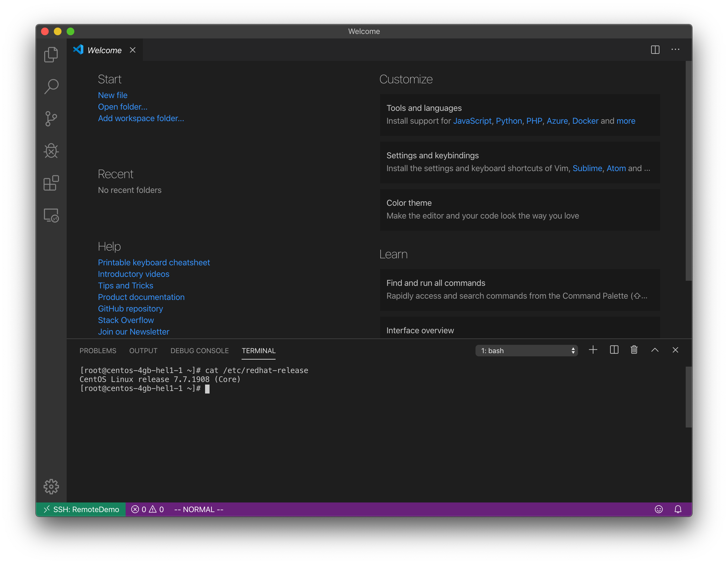This screenshot has height=564, width=728.
Task: Click 'CentOS Linux release 7.7.1908 (Core)' output
Action: (160, 379)
